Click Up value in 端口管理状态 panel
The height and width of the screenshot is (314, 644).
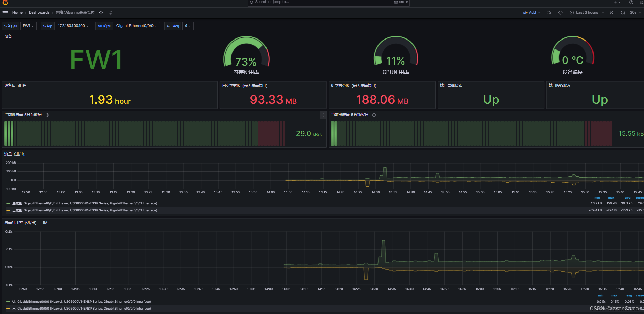pos(491,100)
